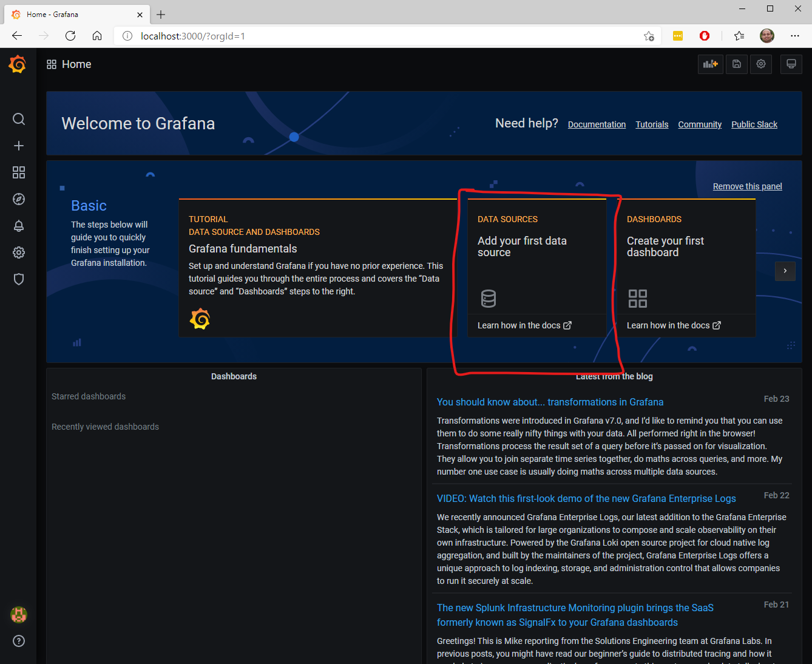Screen dimensions: 812x664
Task: Click the user avatar in sidebar
Action: tap(19, 615)
